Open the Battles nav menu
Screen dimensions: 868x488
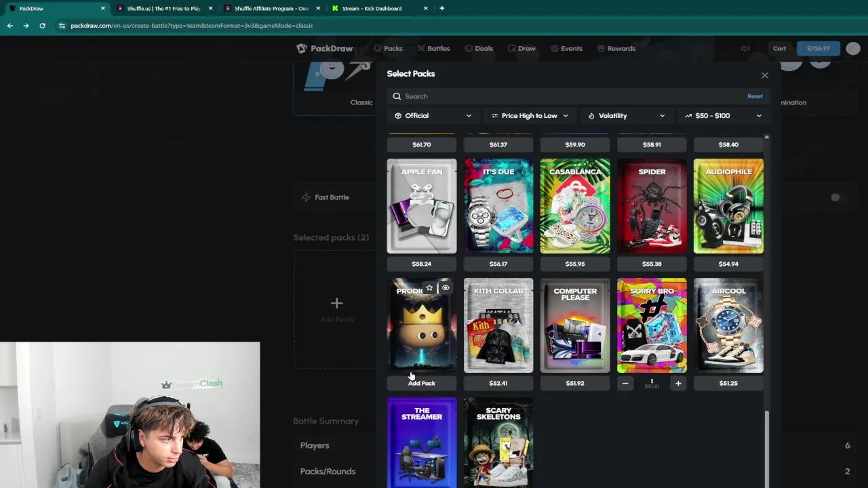click(433, 48)
